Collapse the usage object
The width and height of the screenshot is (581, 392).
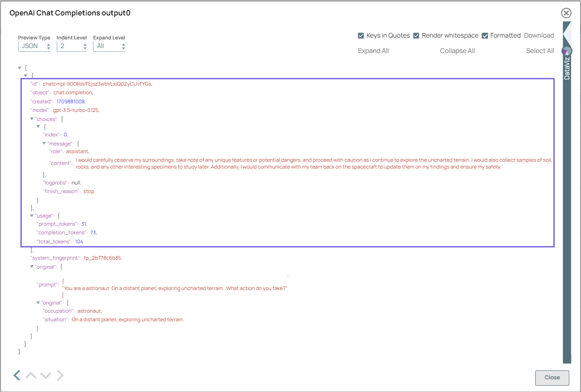tap(32, 215)
